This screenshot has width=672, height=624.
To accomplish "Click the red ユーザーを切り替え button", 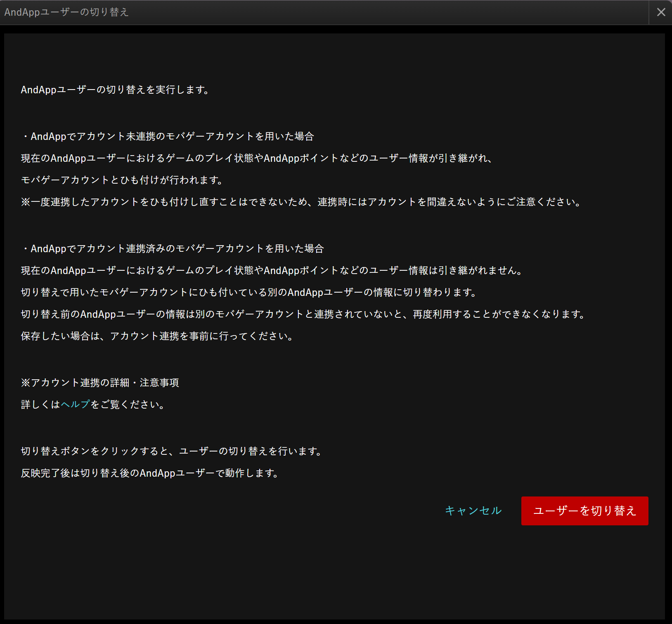I will [584, 511].
